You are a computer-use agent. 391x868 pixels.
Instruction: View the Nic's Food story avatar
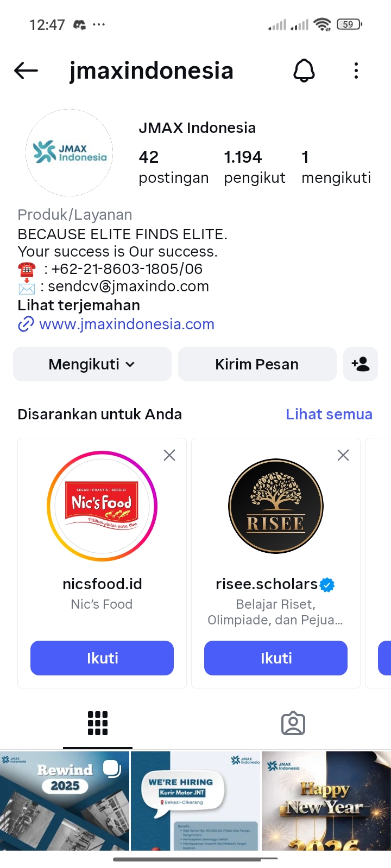(102, 506)
